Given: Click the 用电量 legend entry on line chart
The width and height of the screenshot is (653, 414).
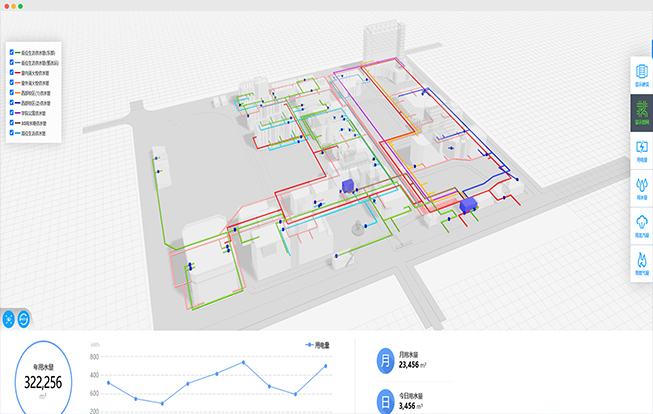Looking at the screenshot, I should pos(317,345).
